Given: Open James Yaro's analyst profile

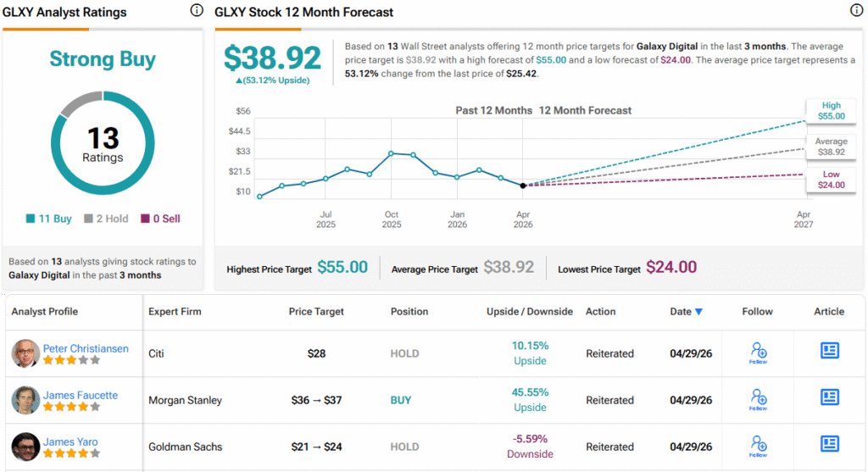Looking at the screenshot, I should 72,441.
